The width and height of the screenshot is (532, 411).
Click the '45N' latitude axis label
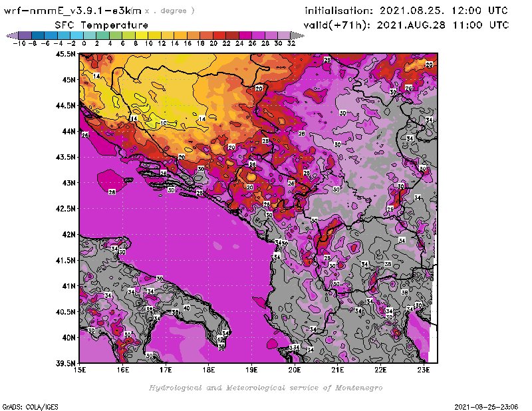(x=69, y=79)
